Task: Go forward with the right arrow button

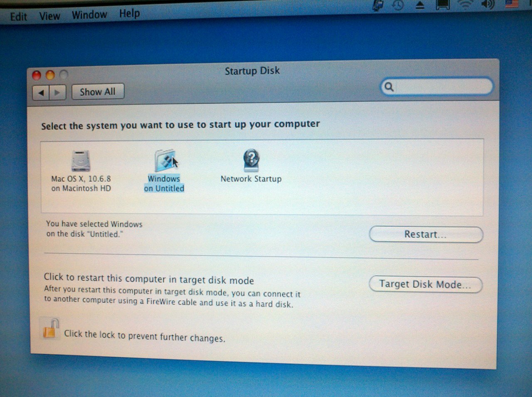Action: tap(58, 93)
